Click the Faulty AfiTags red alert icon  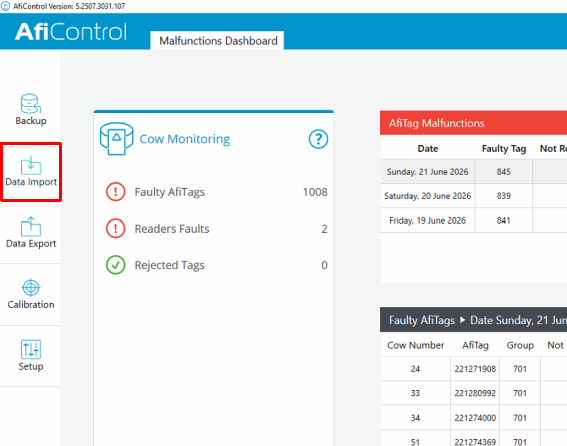[x=116, y=192]
